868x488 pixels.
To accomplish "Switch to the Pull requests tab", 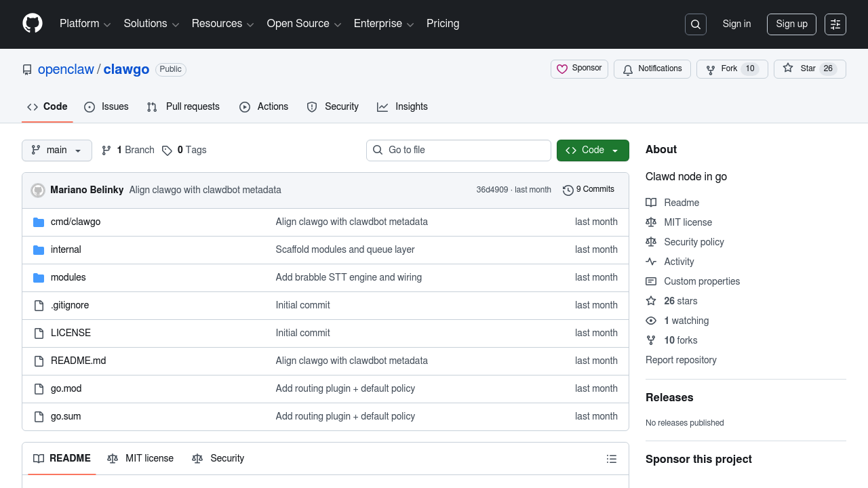I will (184, 107).
